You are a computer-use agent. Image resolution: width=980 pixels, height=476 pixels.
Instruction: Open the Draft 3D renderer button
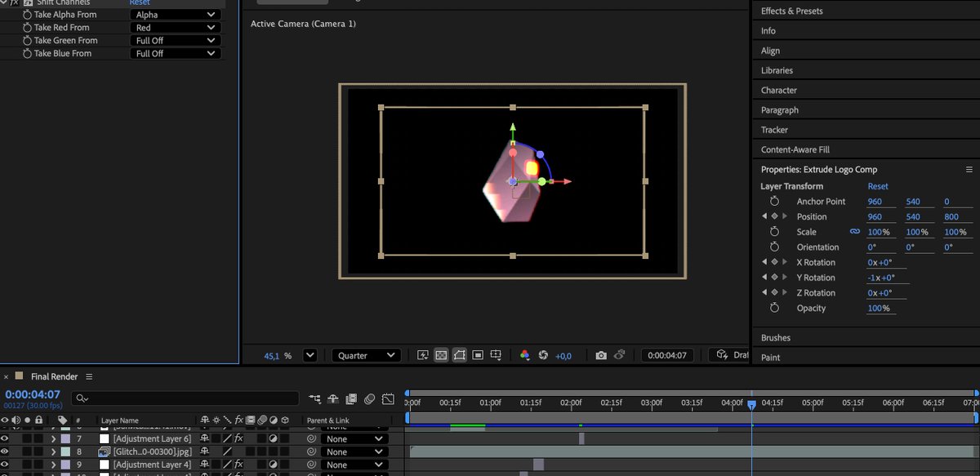coord(729,355)
